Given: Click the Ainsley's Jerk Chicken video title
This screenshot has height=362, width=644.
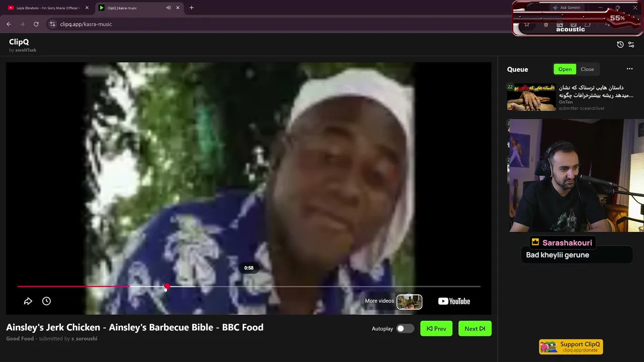Looking at the screenshot, I should [x=135, y=327].
